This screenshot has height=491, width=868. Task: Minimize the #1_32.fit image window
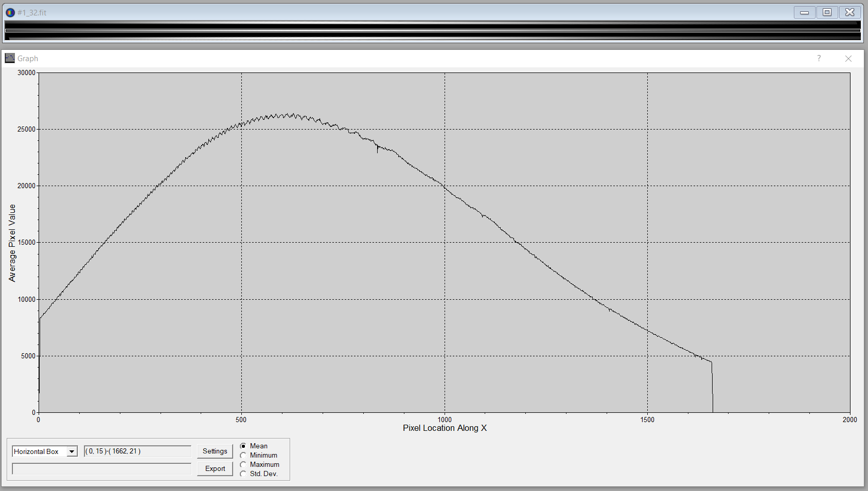click(x=804, y=12)
